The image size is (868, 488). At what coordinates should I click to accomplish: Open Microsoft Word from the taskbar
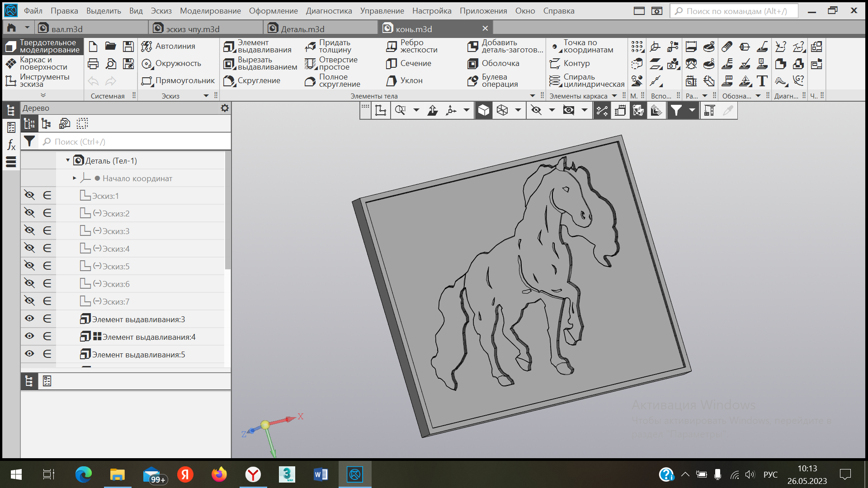tap(321, 474)
